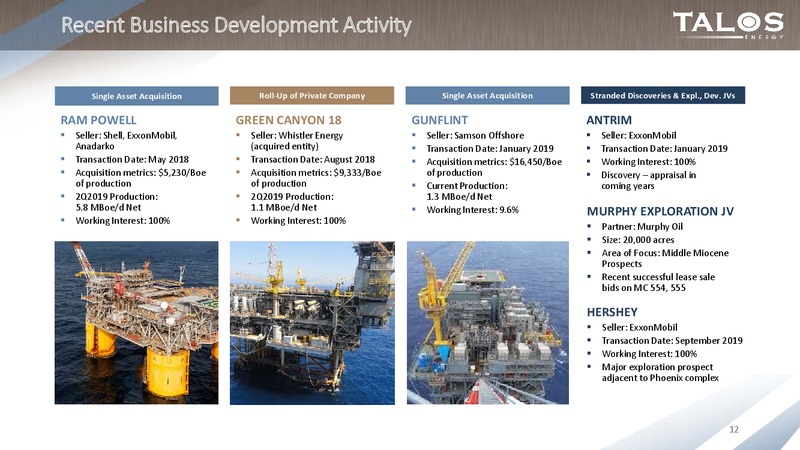Click 'Seller: ExxonMobil' under Antrim
800x450 pixels.
coord(638,135)
